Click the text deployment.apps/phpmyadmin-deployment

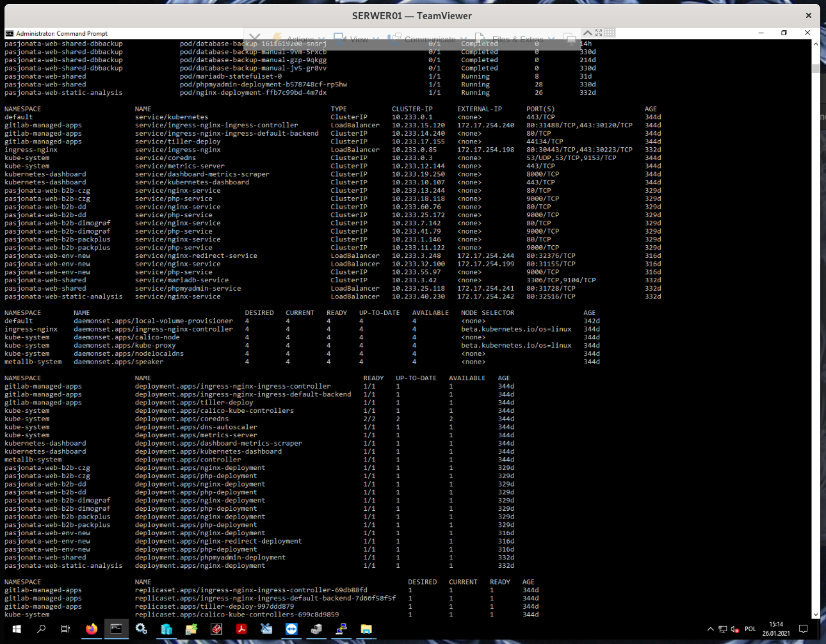point(210,558)
